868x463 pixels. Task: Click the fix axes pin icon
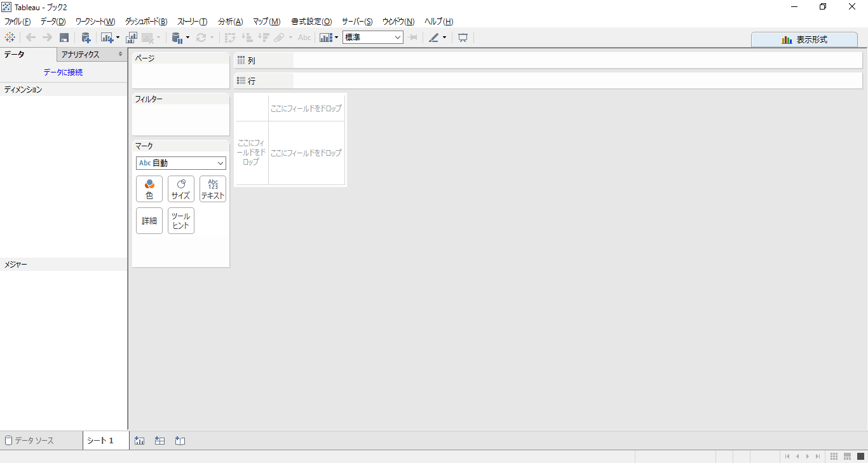413,38
